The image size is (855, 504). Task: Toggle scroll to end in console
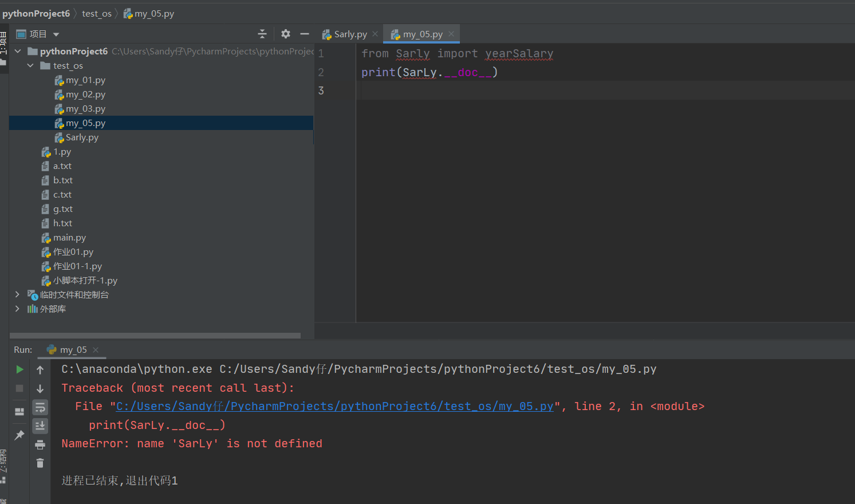point(40,426)
